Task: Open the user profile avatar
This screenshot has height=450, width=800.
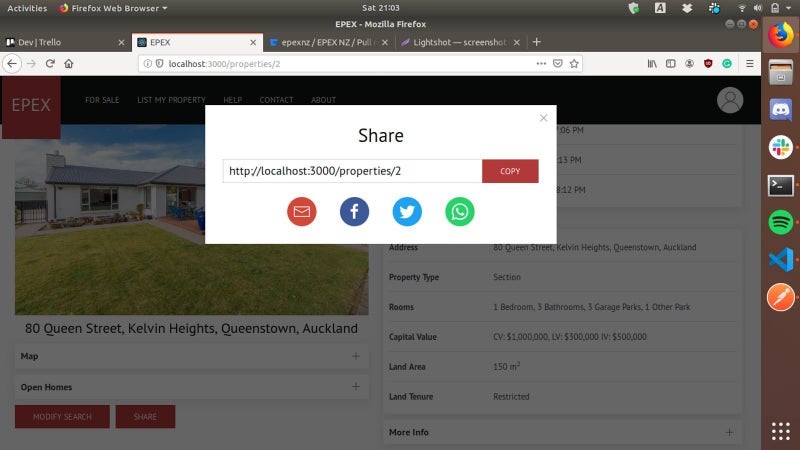Action: point(730,100)
